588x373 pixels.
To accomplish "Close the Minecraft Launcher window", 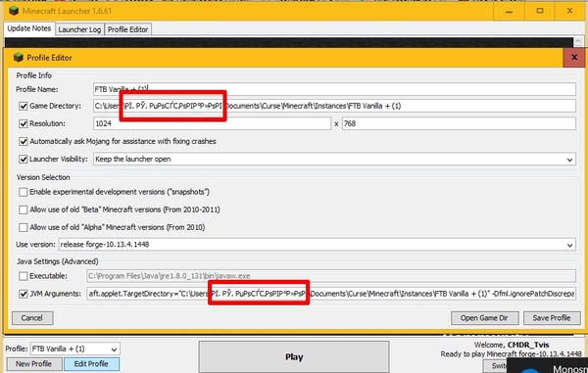I will click(x=569, y=11).
